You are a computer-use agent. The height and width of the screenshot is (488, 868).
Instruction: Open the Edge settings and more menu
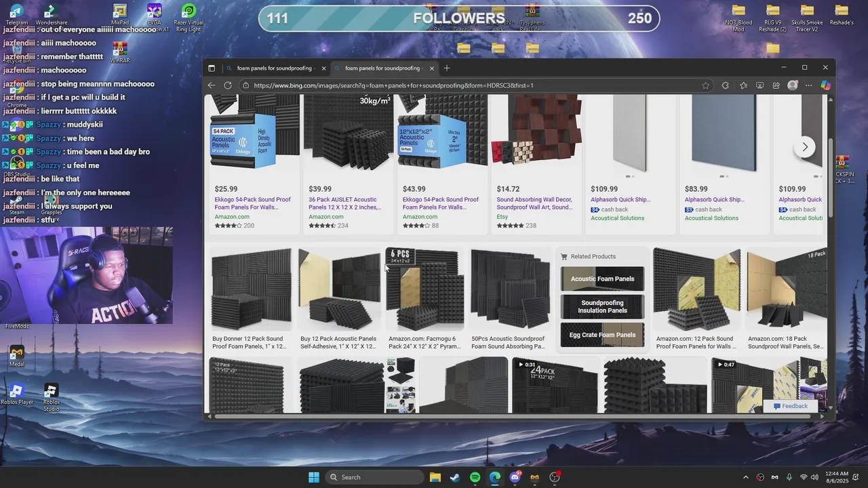808,85
